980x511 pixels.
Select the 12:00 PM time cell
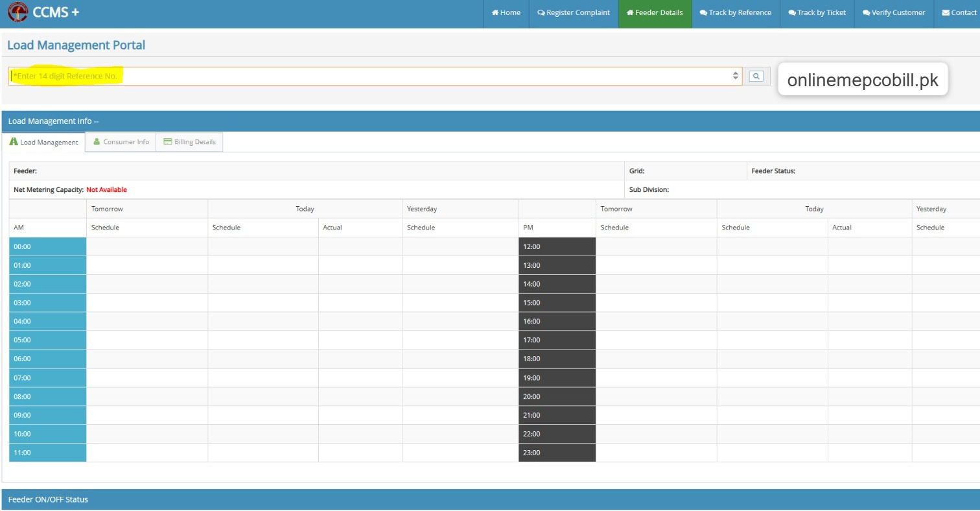coord(557,246)
